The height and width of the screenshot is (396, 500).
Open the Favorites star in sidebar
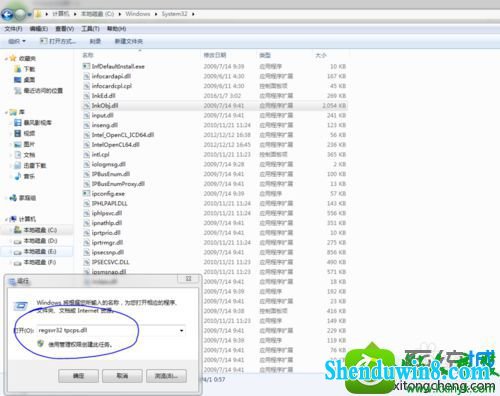coord(13,58)
